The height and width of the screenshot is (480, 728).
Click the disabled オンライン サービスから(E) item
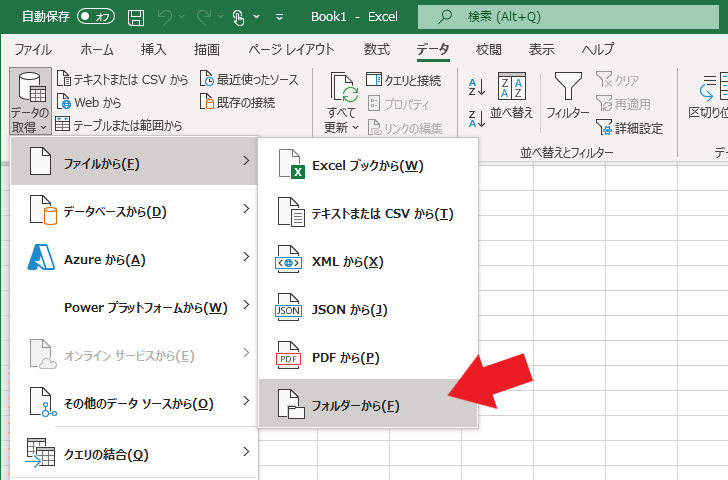point(134,355)
